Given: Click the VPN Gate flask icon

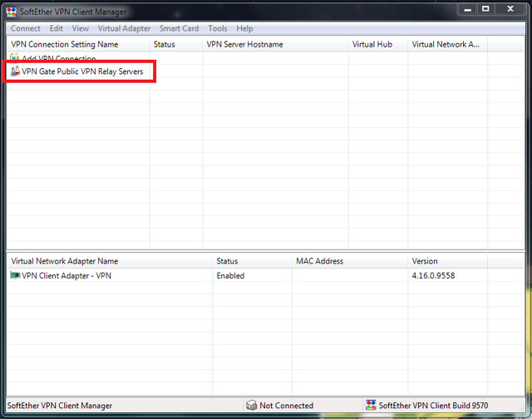Looking at the screenshot, I should click(x=15, y=71).
